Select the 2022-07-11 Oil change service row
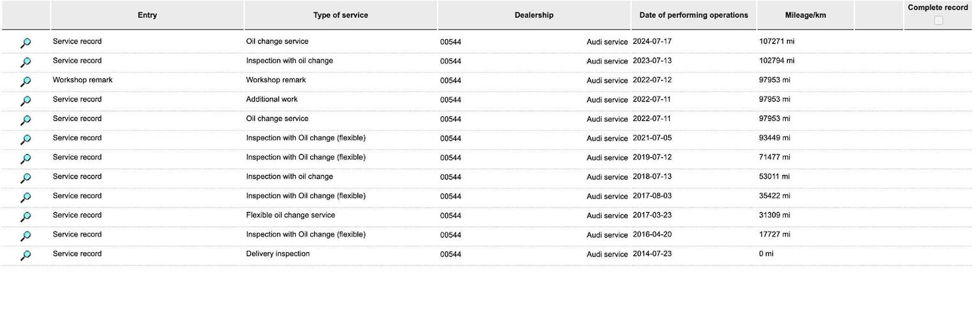 click(x=277, y=119)
